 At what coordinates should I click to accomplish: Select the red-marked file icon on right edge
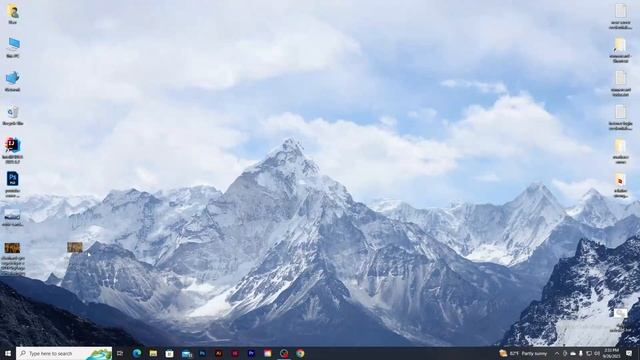pyautogui.click(x=620, y=186)
